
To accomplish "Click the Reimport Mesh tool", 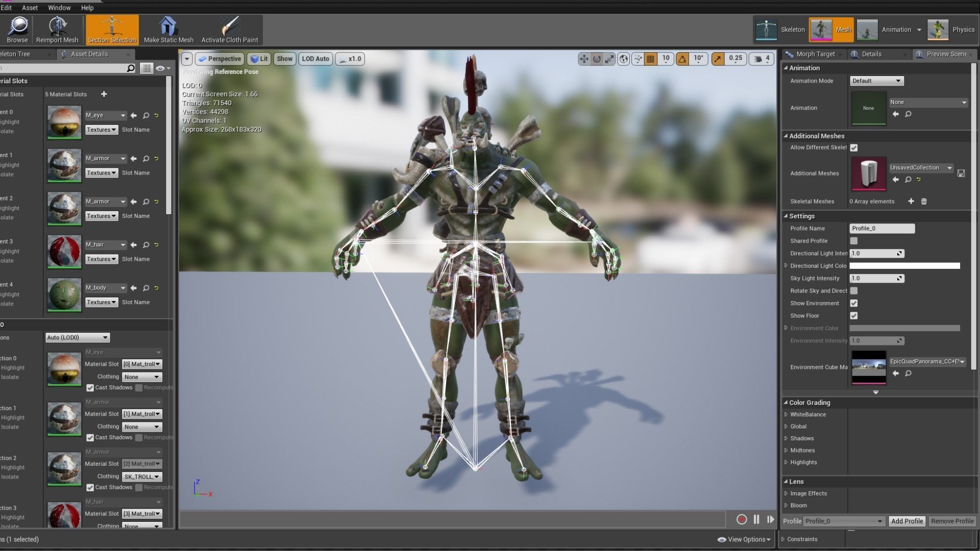I will point(57,30).
